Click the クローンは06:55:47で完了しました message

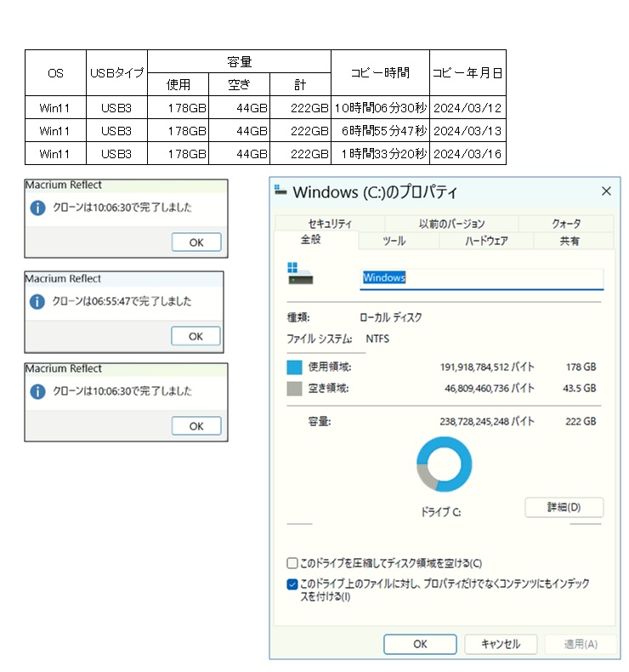[x=122, y=301]
